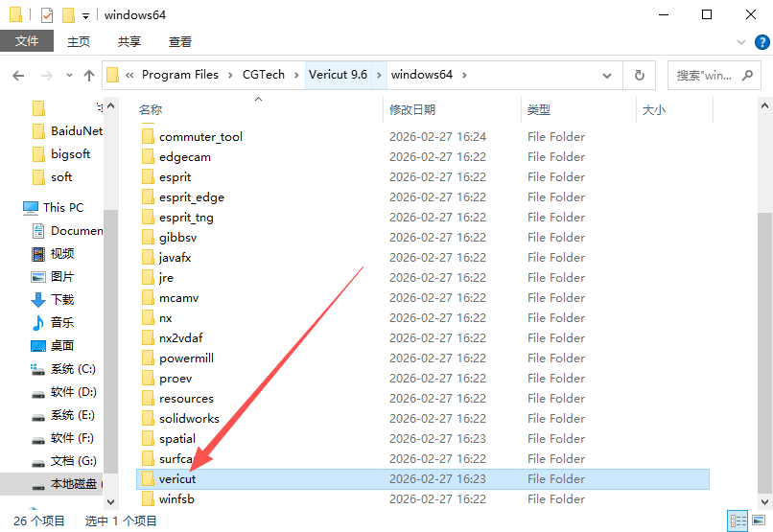Expand the ribbon with the chevron
Image resolution: width=773 pixels, height=532 pixels.
[x=740, y=42]
